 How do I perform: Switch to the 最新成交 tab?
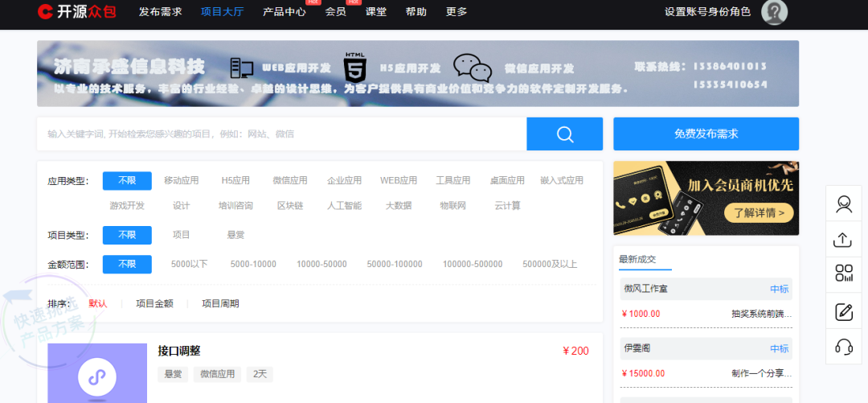637,260
